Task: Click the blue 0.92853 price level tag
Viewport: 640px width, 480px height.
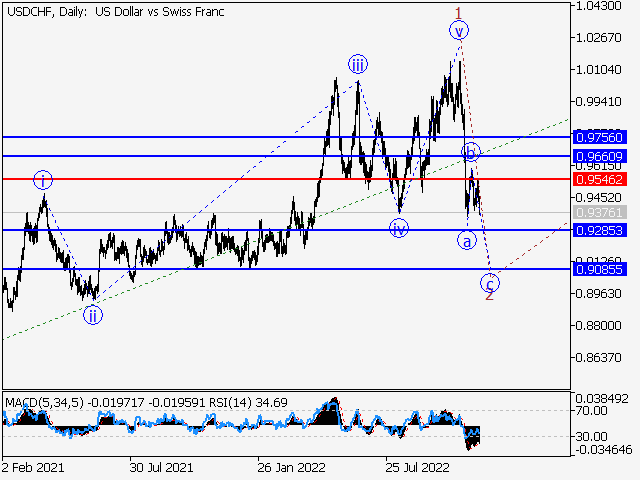Action: coord(600,230)
